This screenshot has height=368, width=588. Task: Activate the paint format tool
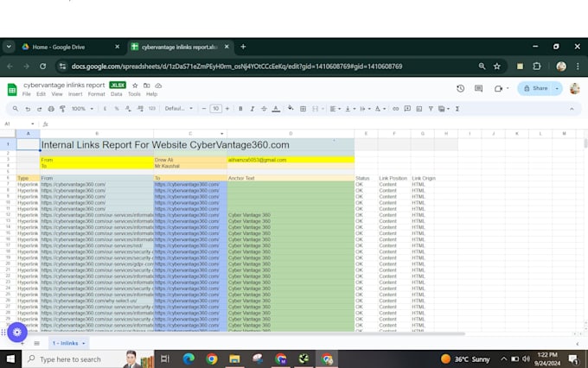click(x=62, y=109)
